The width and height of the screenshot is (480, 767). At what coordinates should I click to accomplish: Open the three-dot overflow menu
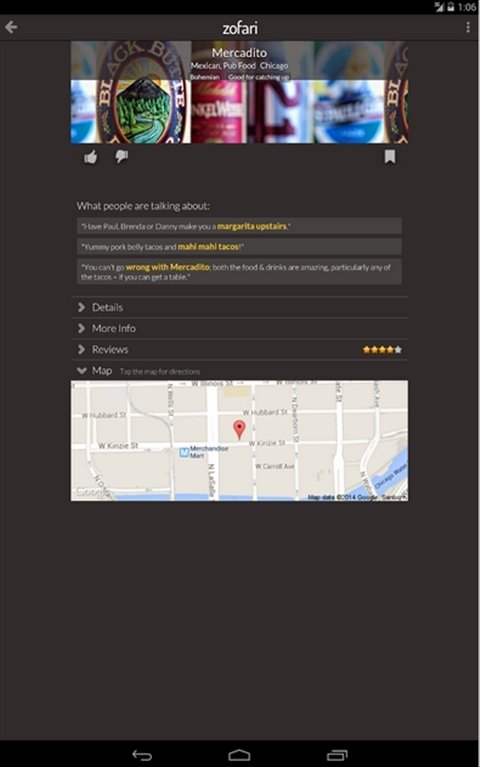click(468, 27)
